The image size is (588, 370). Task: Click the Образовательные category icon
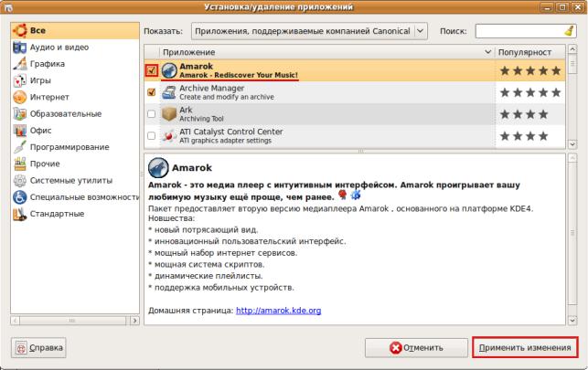point(19,114)
